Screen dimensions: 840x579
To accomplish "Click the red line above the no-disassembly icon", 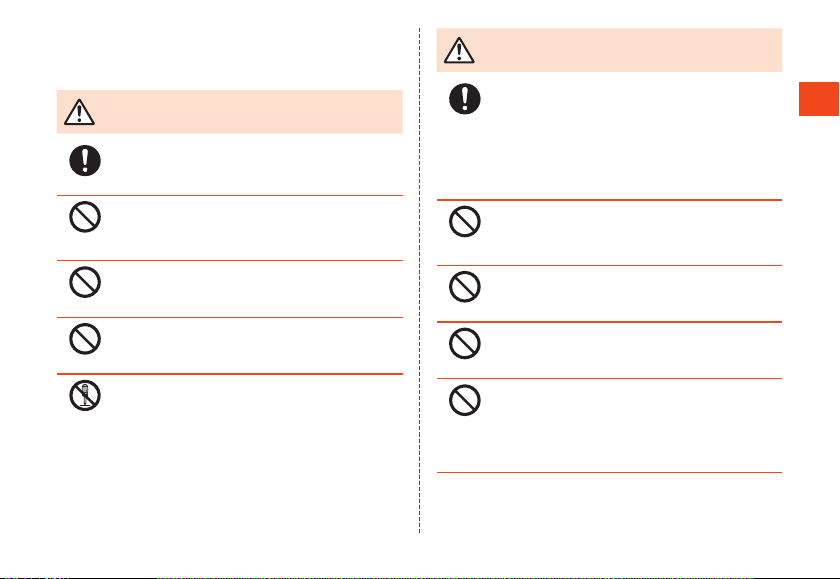I will (229, 374).
